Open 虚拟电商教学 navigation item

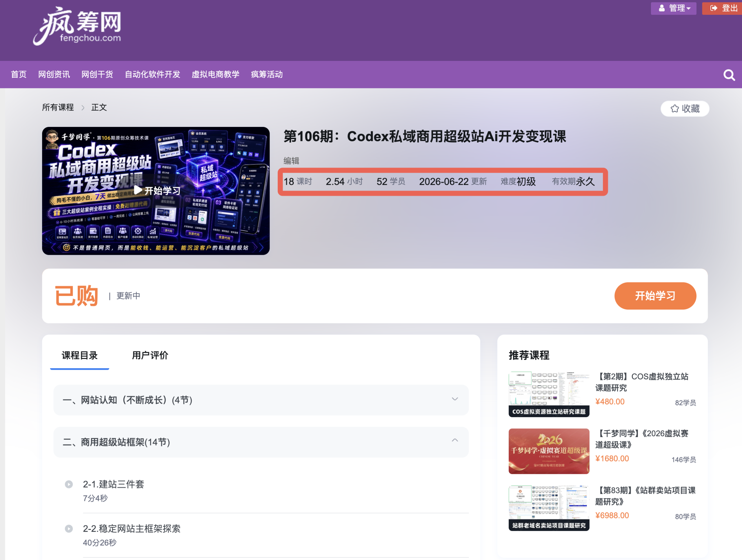click(216, 74)
